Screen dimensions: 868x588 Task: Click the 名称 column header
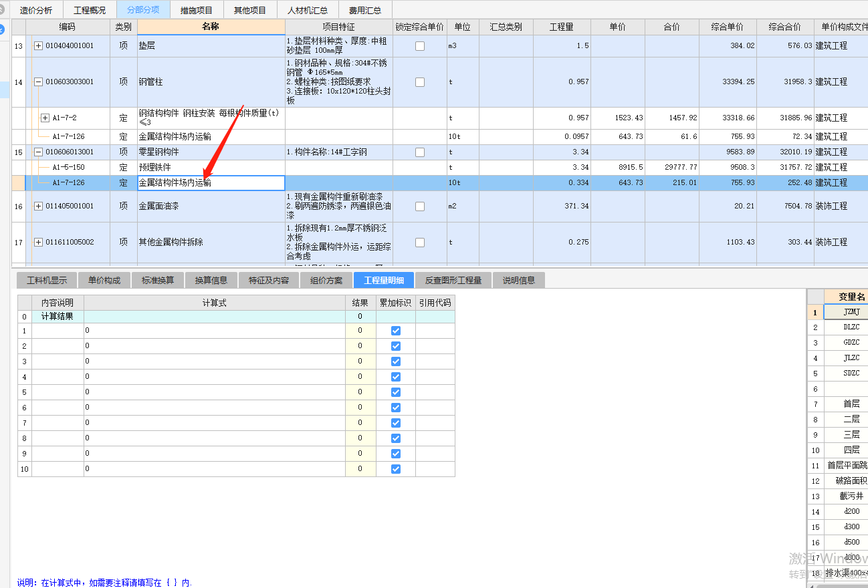211,27
